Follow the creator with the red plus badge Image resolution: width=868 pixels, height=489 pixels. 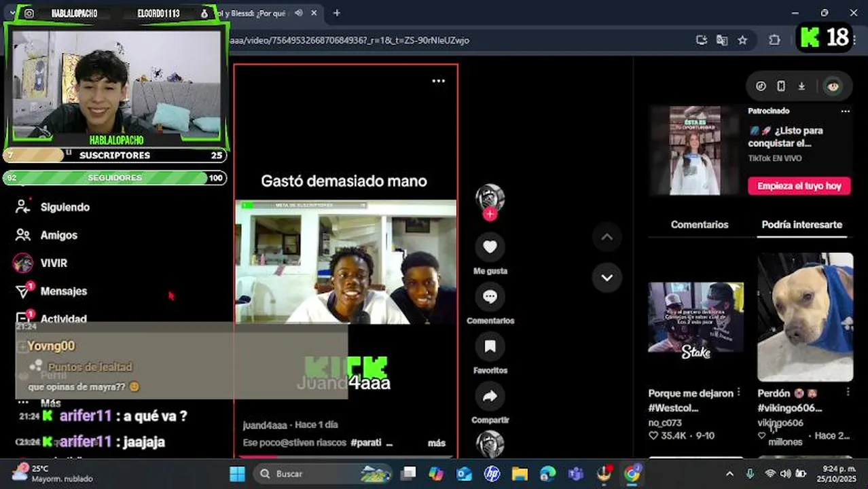click(490, 214)
